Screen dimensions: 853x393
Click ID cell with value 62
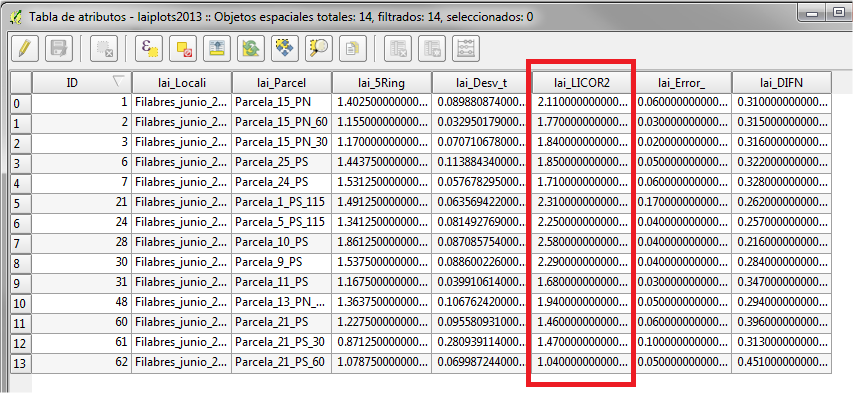point(82,362)
